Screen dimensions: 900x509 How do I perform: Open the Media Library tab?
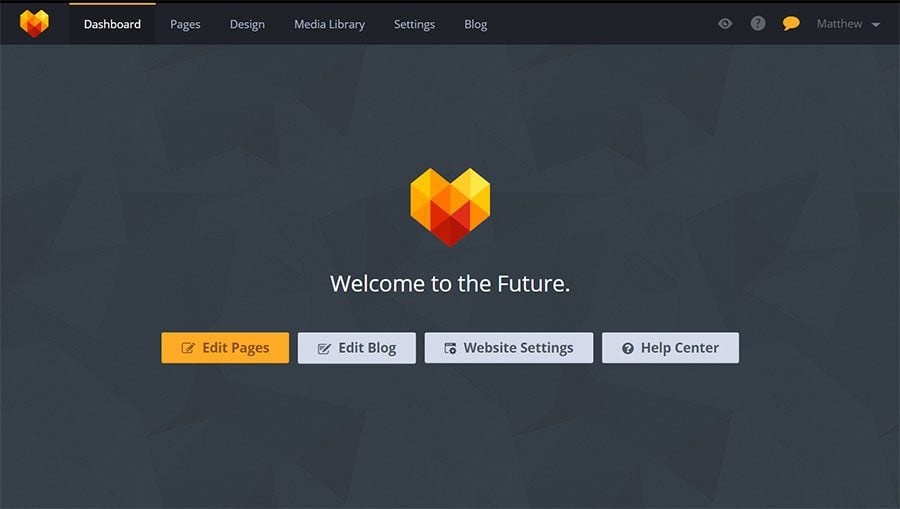tap(329, 24)
